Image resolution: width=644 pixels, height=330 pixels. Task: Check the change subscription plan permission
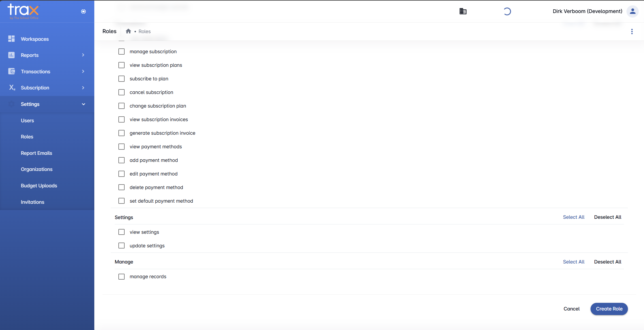pyautogui.click(x=121, y=106)
